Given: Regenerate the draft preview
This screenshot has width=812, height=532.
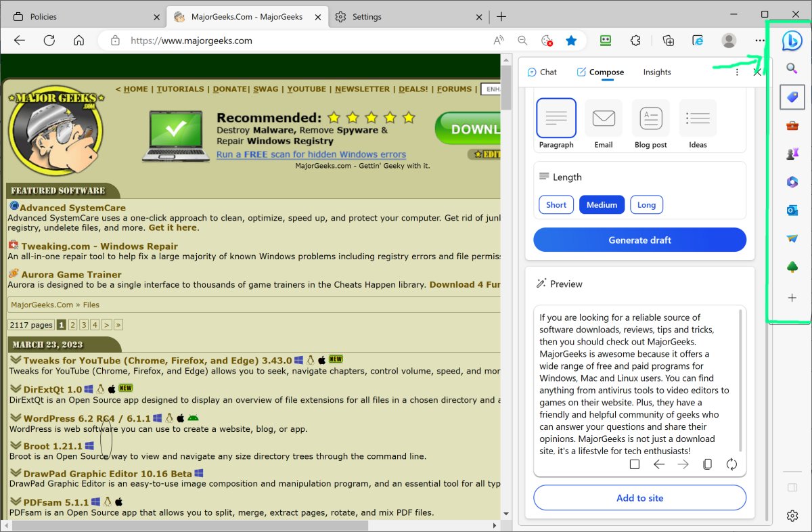Looking at the screenshot, I should (731, 464).
